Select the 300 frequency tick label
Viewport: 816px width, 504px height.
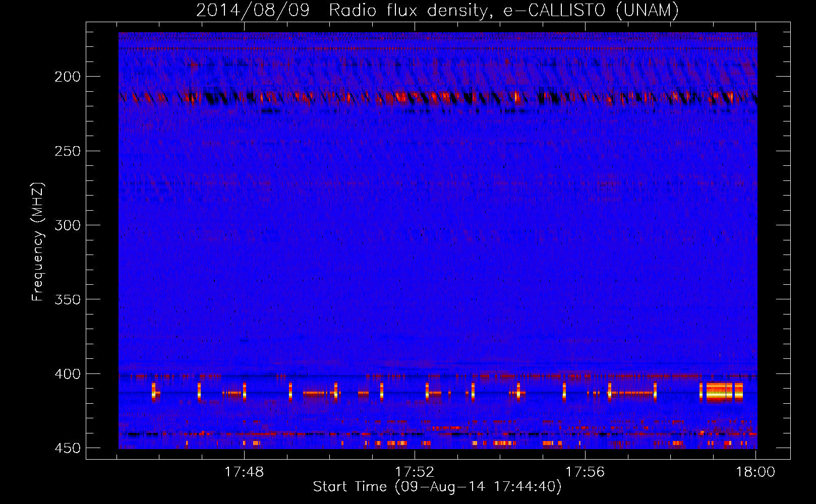(68, 225)
